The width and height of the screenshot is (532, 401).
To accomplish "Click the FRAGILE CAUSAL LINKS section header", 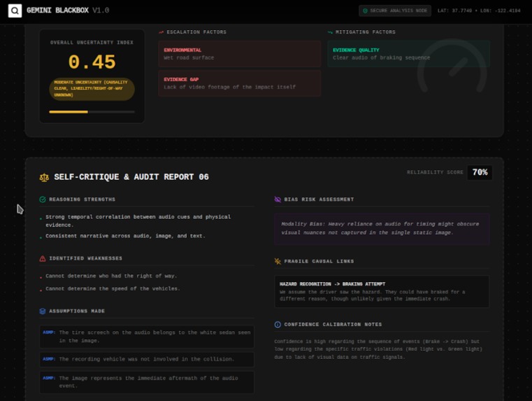I will pos(319,261).
